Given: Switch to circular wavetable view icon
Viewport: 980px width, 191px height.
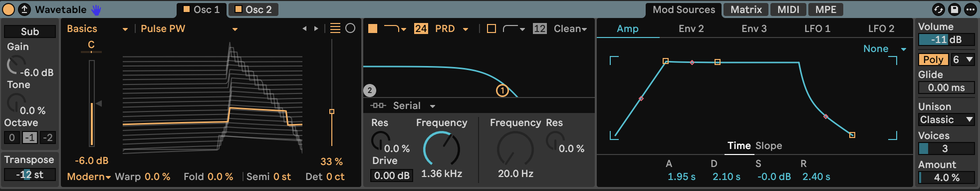Looking at the screenshot, I should tap(350, 28).
